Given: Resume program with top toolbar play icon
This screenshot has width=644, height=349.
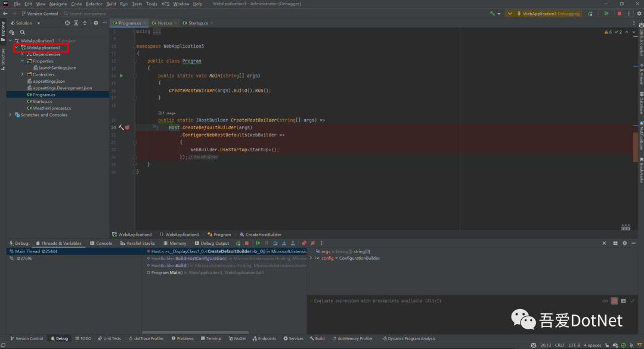Looking at the screenshot, I should (606, 14).
